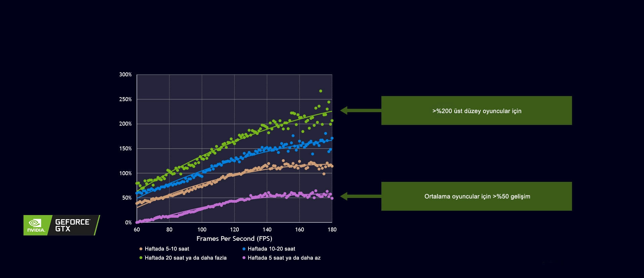644x278 pixels.
Task: Select 'Haftada 20 saat ya da daha fazla' label
Action: point(186,258)
